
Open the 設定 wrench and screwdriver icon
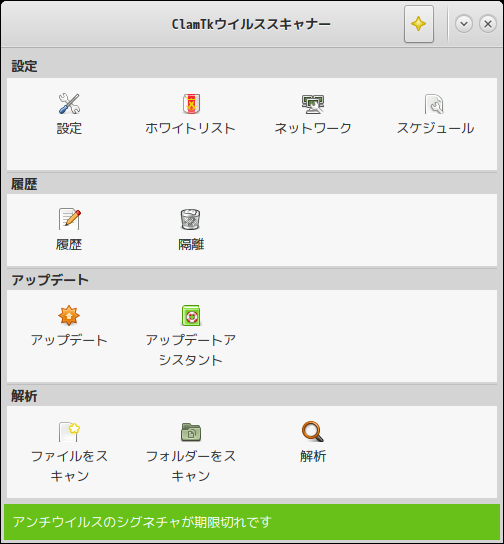(69, 103)
